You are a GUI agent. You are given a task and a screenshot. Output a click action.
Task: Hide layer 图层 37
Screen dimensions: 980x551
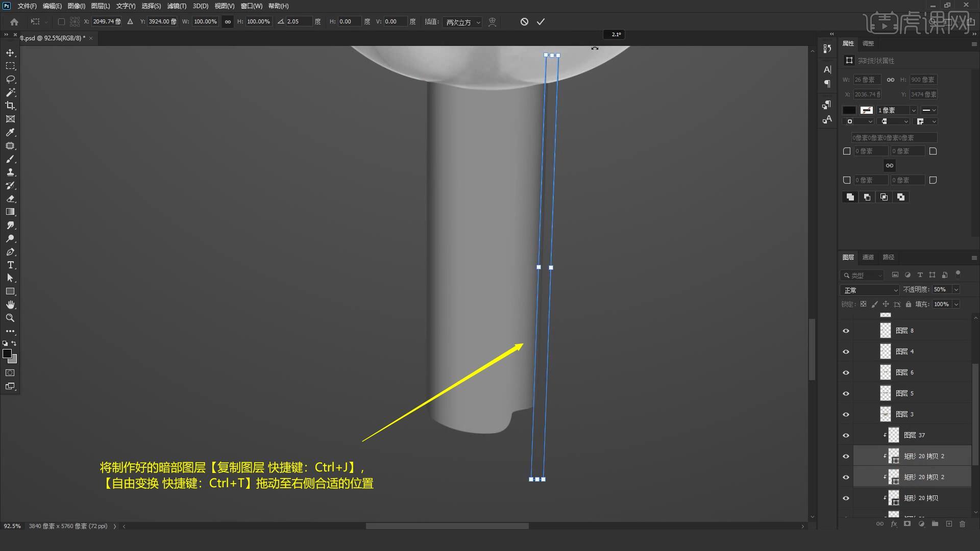pyautogui.click(x=846, y=435)
